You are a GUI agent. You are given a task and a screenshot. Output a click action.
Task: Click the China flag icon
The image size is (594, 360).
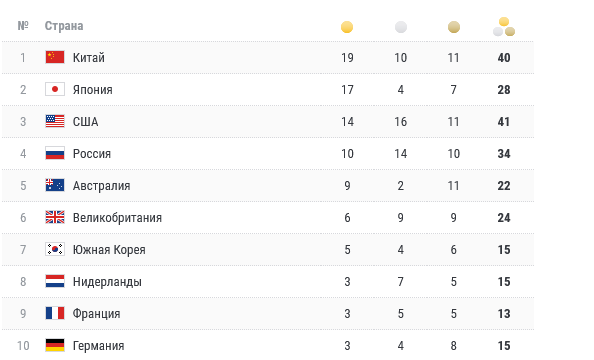point(55,57)
